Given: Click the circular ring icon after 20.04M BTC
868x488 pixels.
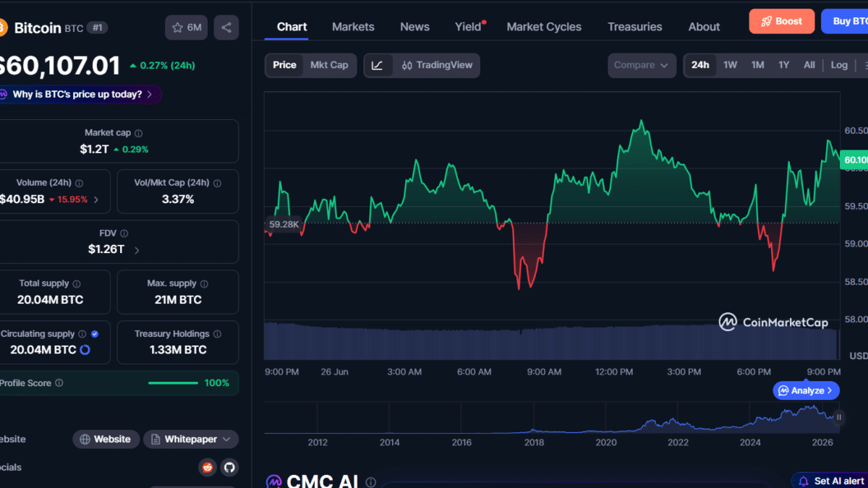Looking at the screenshot, I should (x=85, y=350).
